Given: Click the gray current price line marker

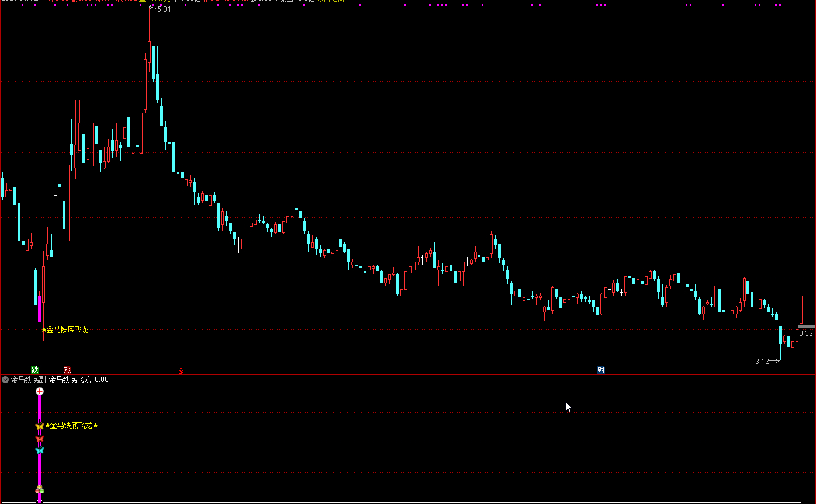Looking at the screenshot, I should point(806,326).
